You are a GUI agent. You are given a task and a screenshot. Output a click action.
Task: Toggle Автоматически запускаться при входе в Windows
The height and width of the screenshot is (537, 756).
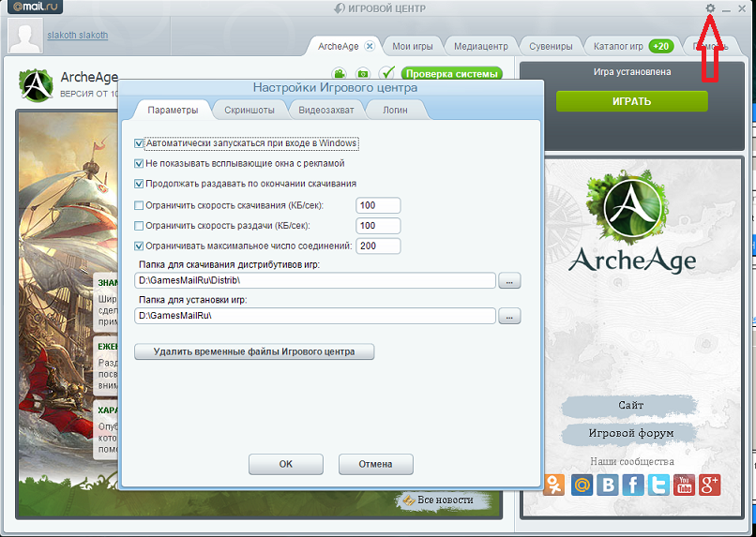tap(139, 143)
